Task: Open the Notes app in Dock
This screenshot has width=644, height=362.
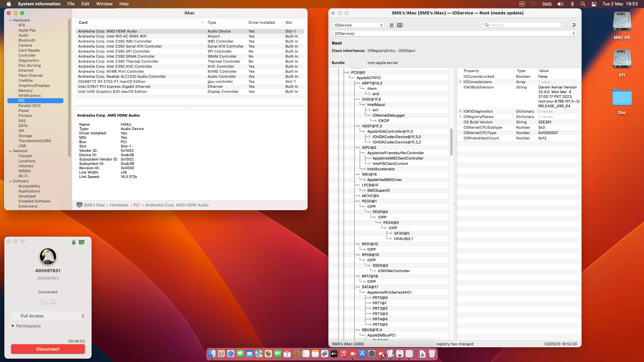Action: (x=315, y=354)
